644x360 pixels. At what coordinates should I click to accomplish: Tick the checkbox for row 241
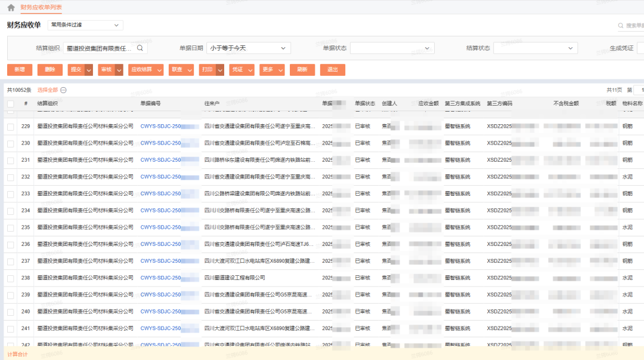[11, 329]
